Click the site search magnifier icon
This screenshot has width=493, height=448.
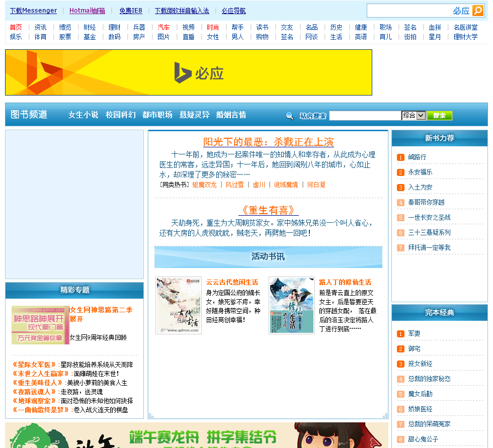[290, 116]
